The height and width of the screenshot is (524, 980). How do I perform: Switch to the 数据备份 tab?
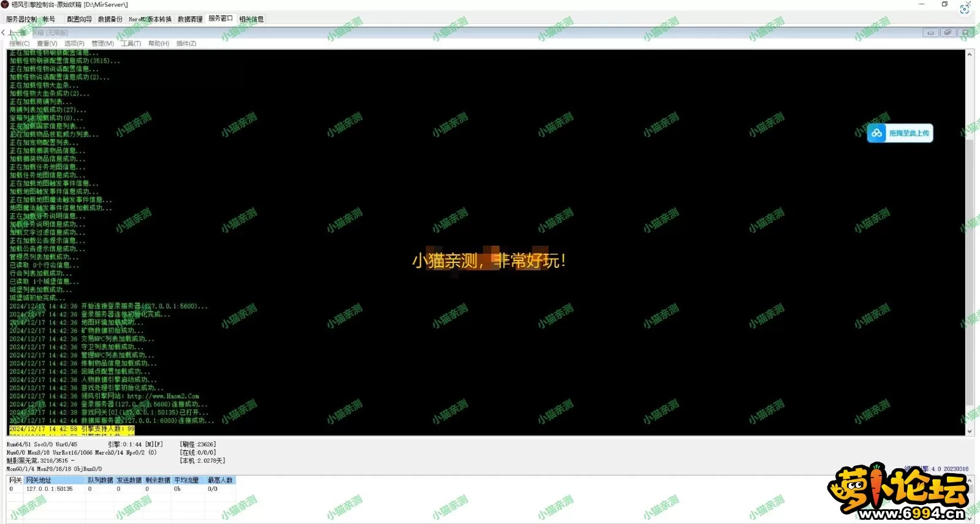click(110, 19)
